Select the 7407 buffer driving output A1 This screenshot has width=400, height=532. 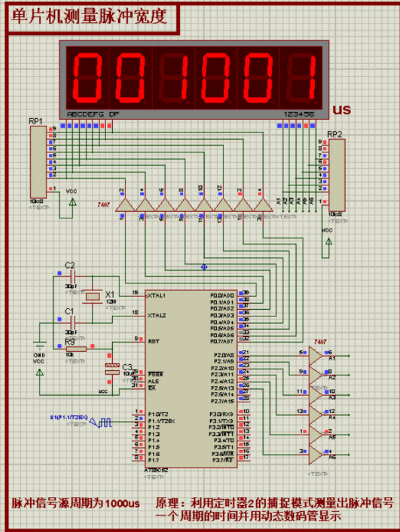point(315,355)
